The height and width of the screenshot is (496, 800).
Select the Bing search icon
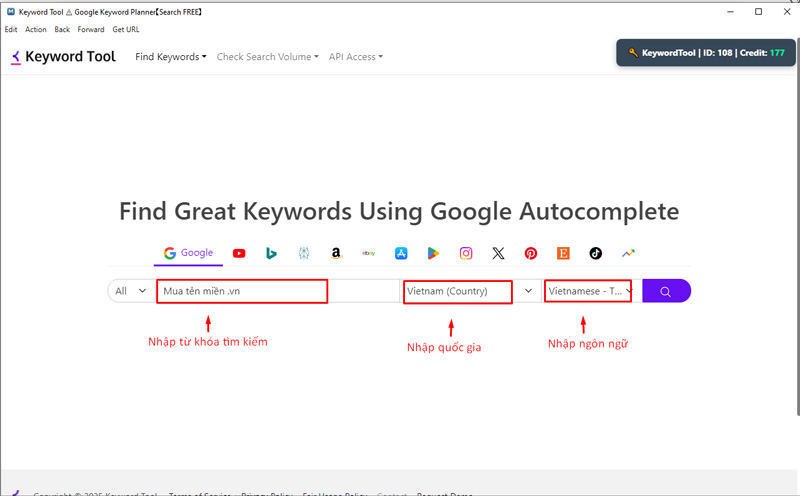pyautogui.click(x=271, y=254)
